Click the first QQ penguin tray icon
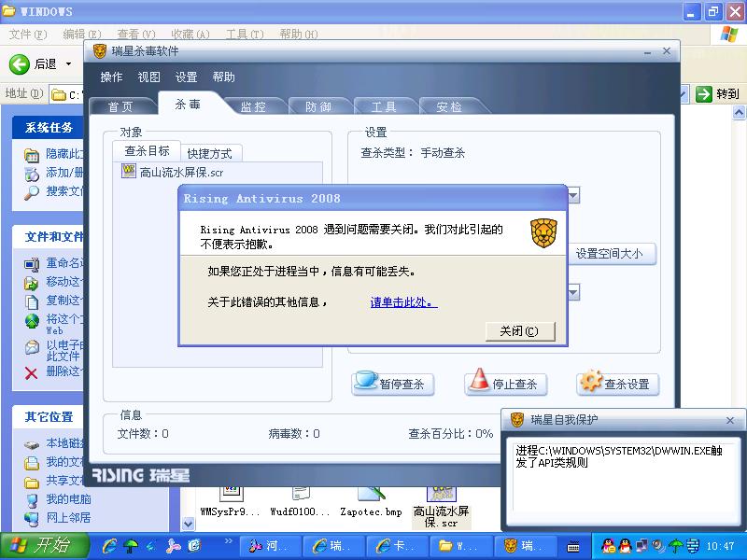 (609, 546)
